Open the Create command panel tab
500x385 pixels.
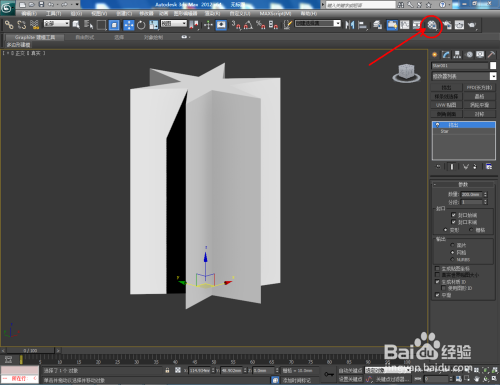tap(435, 55)
